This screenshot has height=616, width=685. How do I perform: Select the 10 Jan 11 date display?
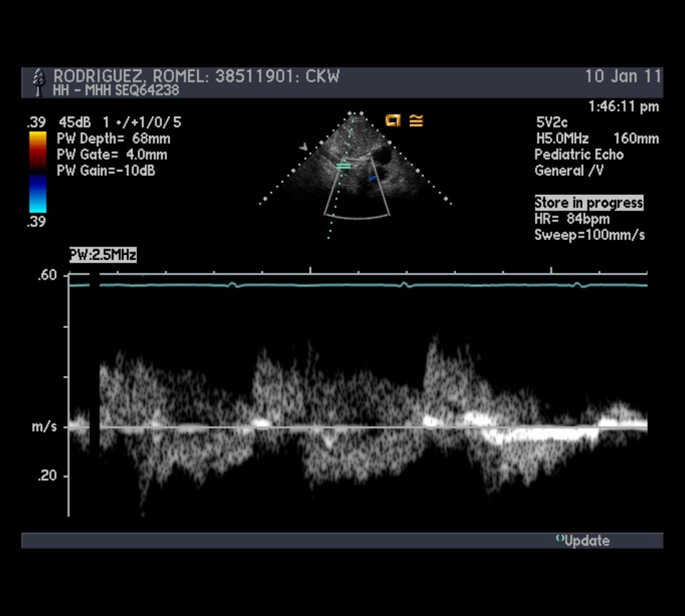coord(623,77)
